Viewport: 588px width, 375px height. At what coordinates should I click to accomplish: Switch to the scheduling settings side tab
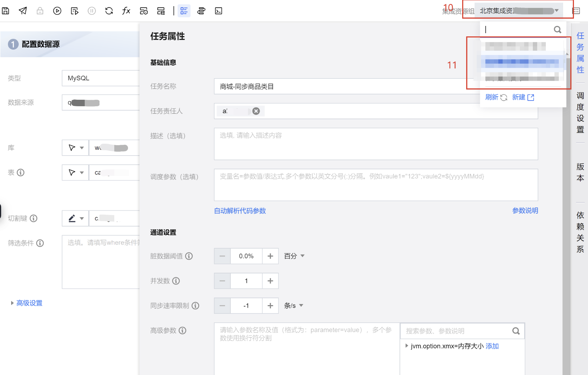point(580,112)
